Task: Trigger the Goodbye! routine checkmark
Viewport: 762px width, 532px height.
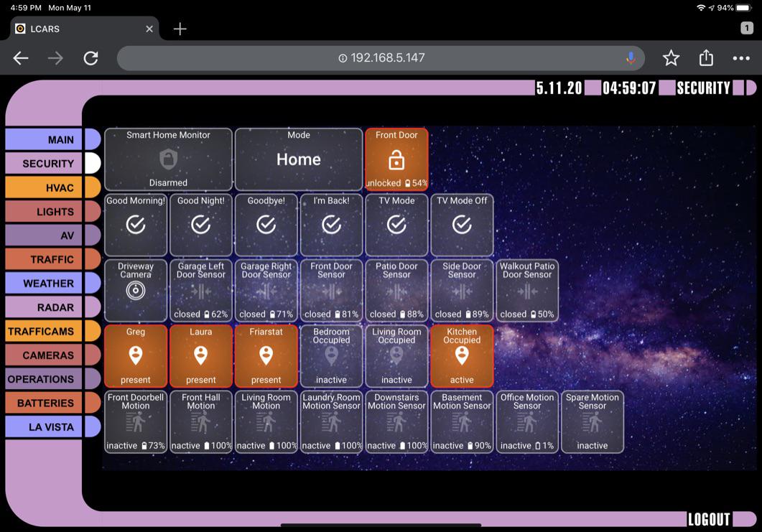Action: point(266,225)
